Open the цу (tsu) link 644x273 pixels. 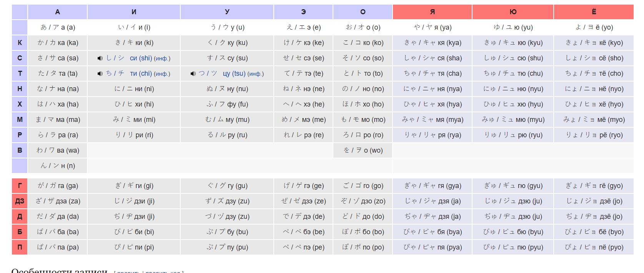click(234, 73)
